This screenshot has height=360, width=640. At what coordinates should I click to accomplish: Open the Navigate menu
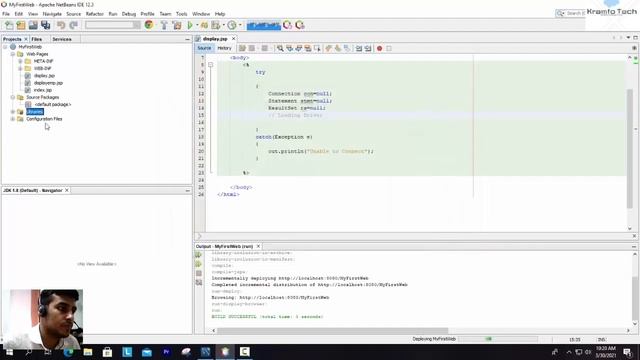tap(52, 14)
